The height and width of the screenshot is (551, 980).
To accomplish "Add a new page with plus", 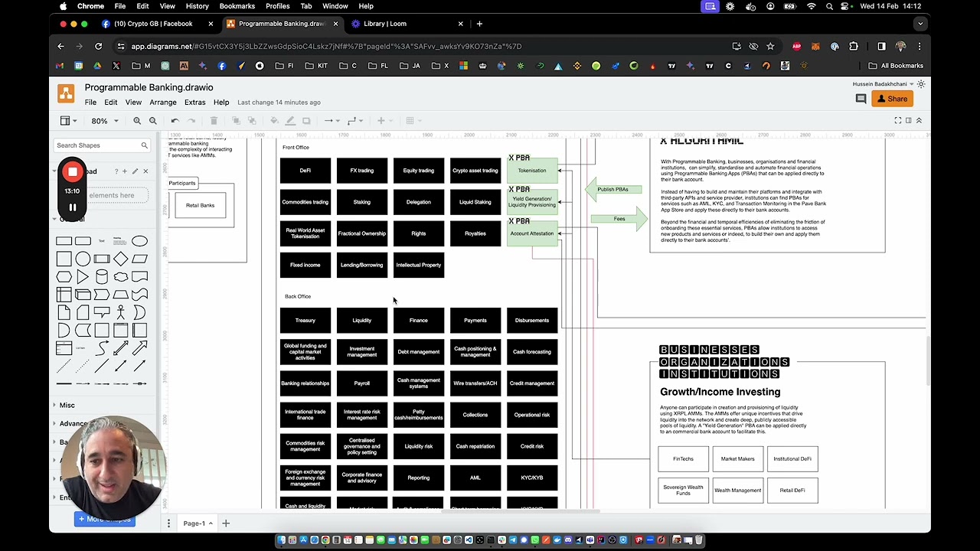I will [226, 523].
